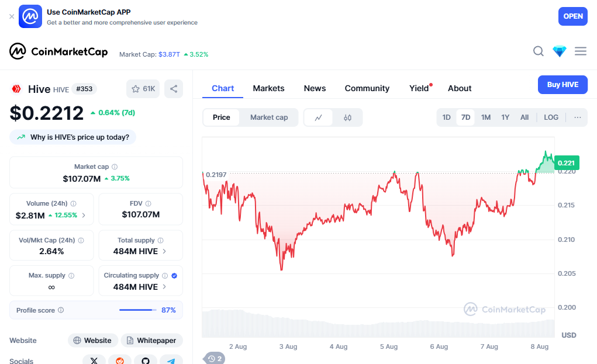The height and width of the screenshot is (364, 597).
Task: Click the blue diamond rewards icon
Action: click(560, 51)
